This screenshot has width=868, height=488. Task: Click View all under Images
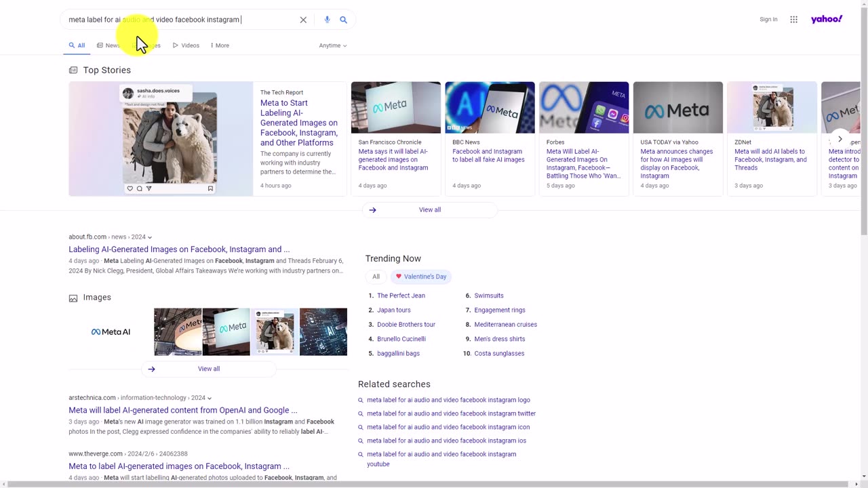(x=209, y=369)
